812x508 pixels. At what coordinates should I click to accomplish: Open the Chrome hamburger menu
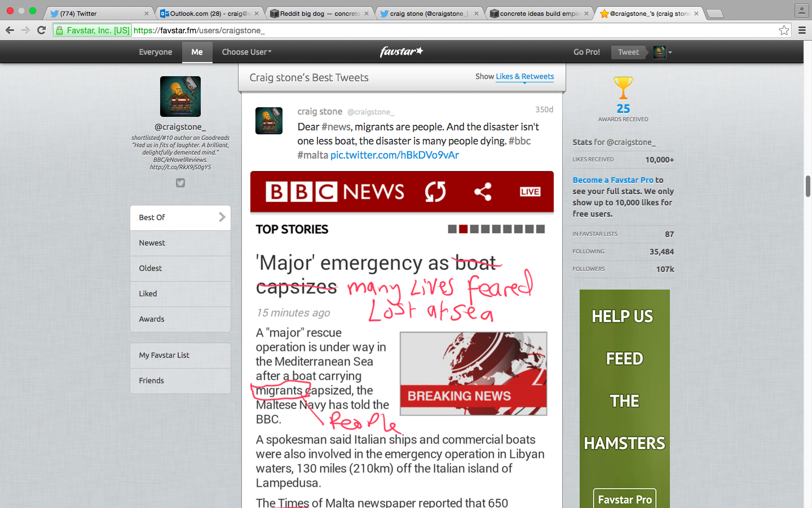pos(802,30)
